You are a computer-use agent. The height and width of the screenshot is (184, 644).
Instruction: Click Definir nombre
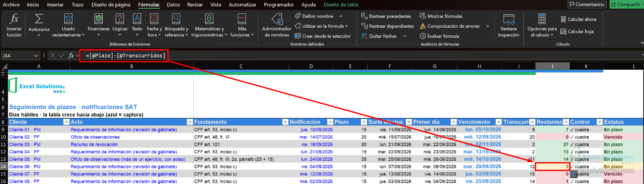314,16
